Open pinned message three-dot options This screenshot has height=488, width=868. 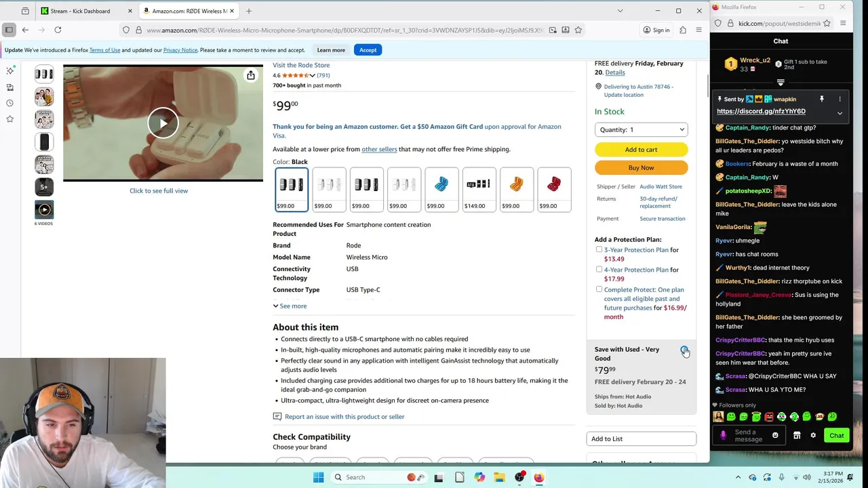click(840, 99)
